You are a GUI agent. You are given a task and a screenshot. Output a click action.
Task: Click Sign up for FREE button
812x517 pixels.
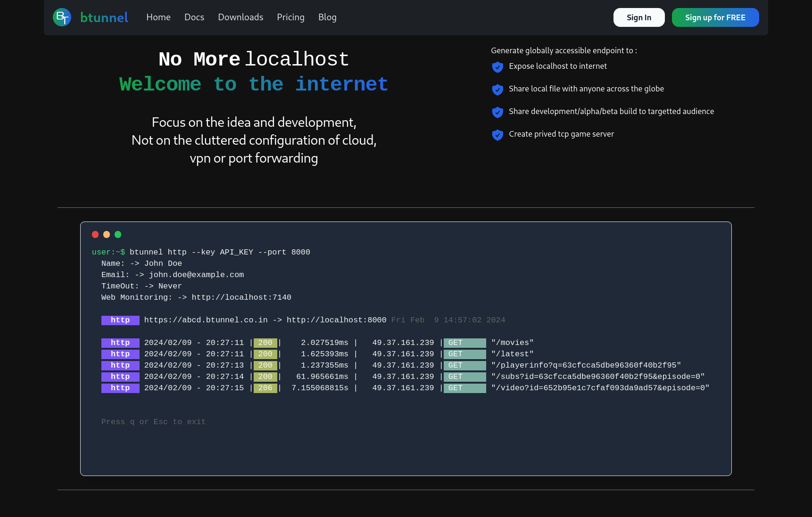coord(715,17)
